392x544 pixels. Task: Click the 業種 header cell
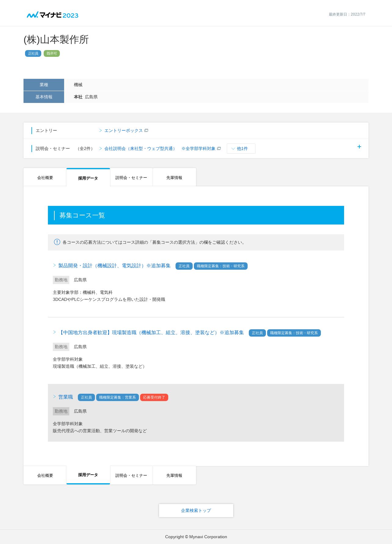[44, 85]
